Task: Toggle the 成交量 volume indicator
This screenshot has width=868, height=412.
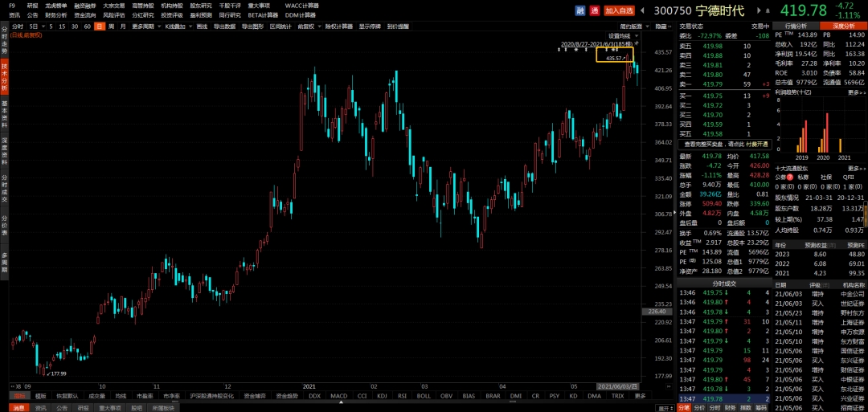Action: pyautogui.click(x=97, y=395)
